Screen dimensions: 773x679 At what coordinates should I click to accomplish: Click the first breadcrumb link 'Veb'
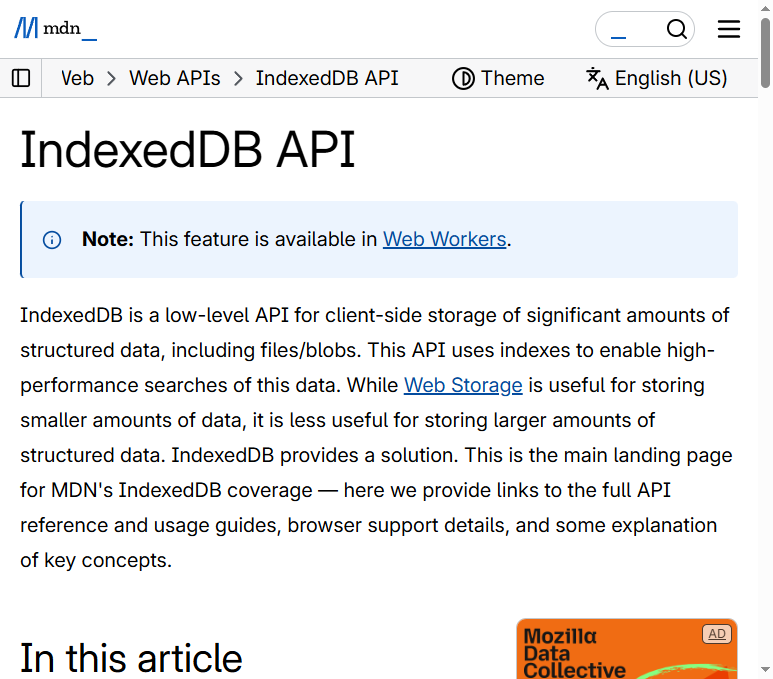pyautogui.click(x=77, y=78)
